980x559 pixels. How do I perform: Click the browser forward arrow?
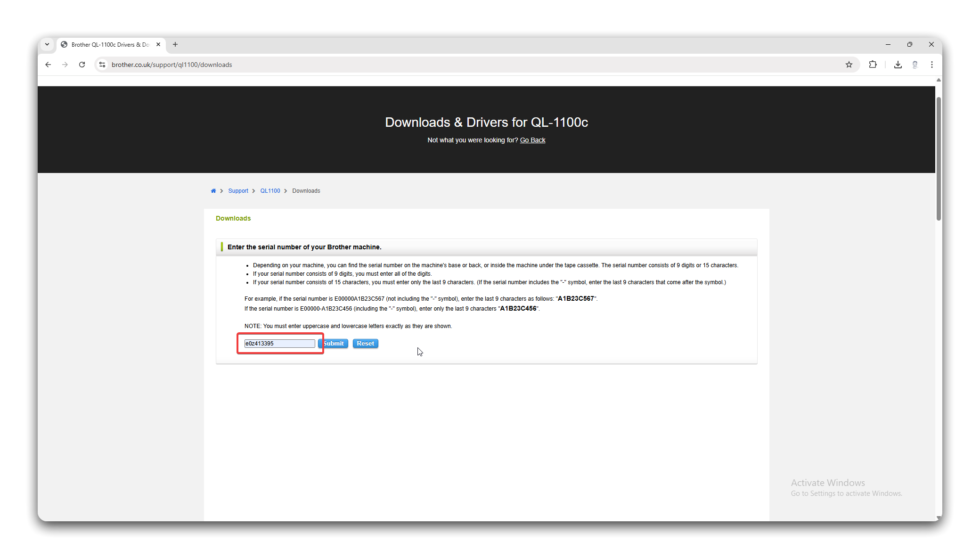[x=65, y=65]
